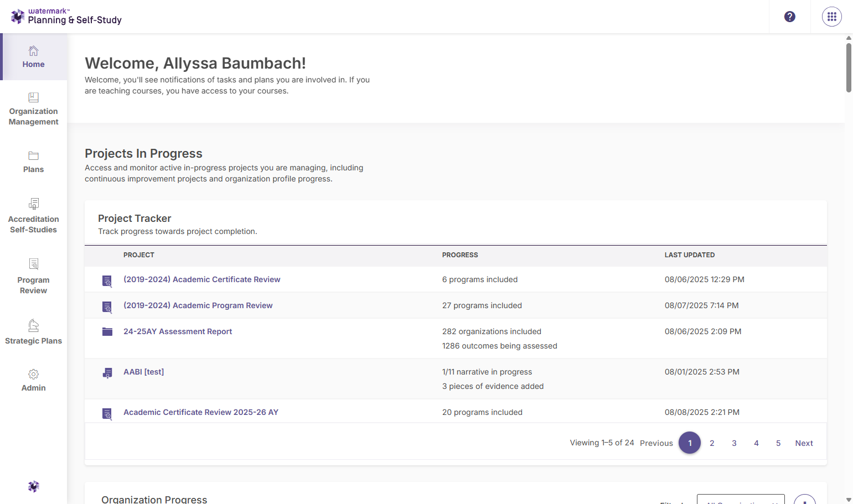
Task: Go to page 5 of projects
Action: tap(778, 443)
